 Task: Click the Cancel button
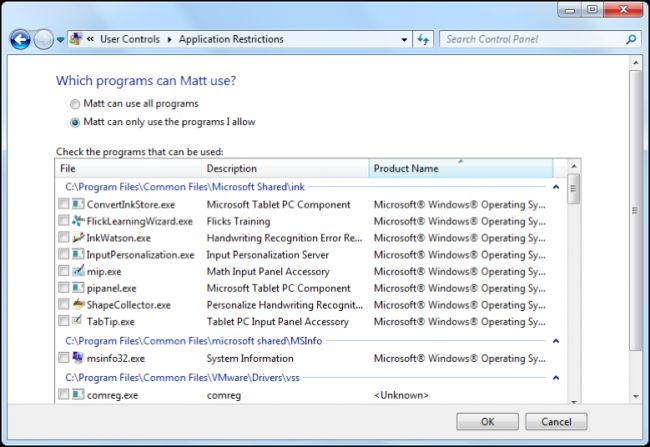pos(556,422)
